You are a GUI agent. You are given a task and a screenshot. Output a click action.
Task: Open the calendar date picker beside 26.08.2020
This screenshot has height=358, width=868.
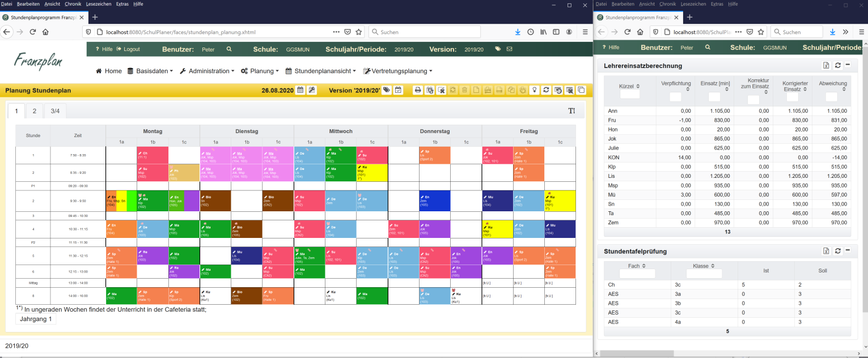300,90
